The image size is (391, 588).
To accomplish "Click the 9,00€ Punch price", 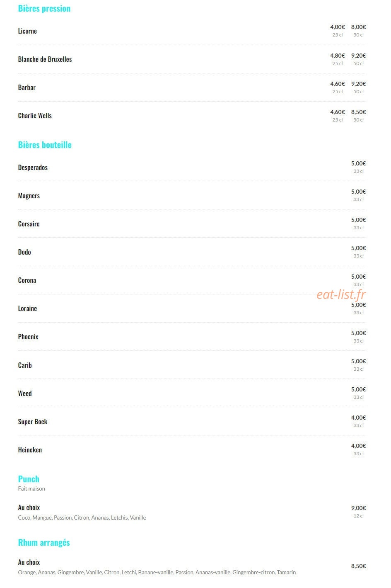I will (x=359, y=508).
